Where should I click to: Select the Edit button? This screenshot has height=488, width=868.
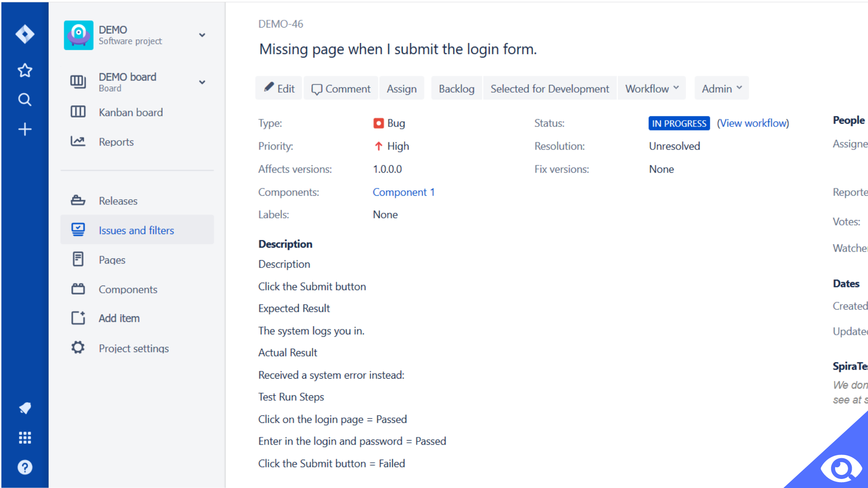(278, 88)
